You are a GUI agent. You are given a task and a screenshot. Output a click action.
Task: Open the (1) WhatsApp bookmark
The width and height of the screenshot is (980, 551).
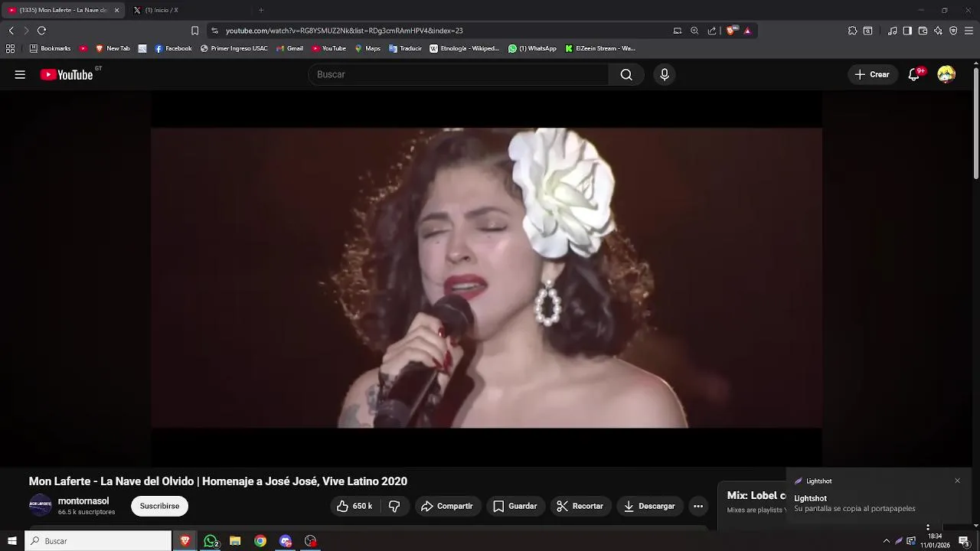click(532, 48)
